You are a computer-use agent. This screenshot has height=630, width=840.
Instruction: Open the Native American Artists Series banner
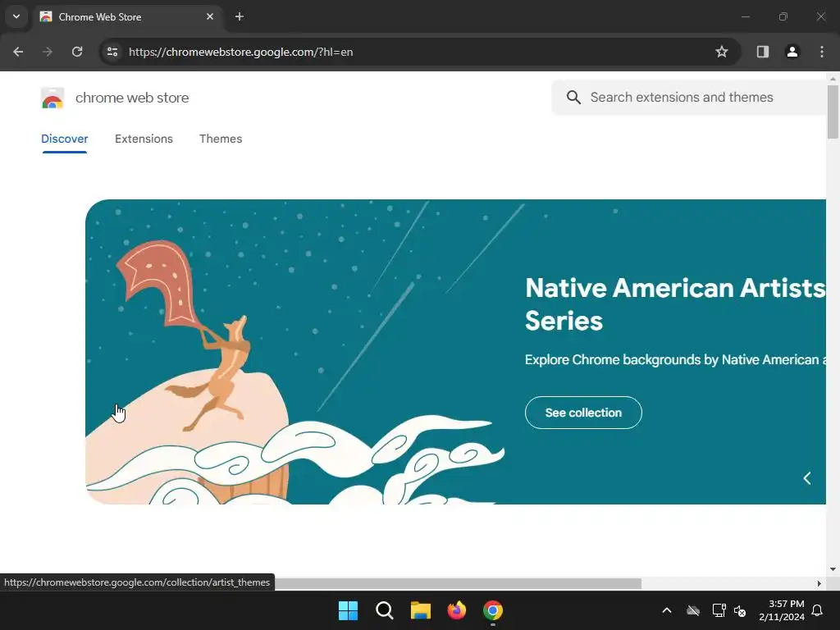pos(455,352)
